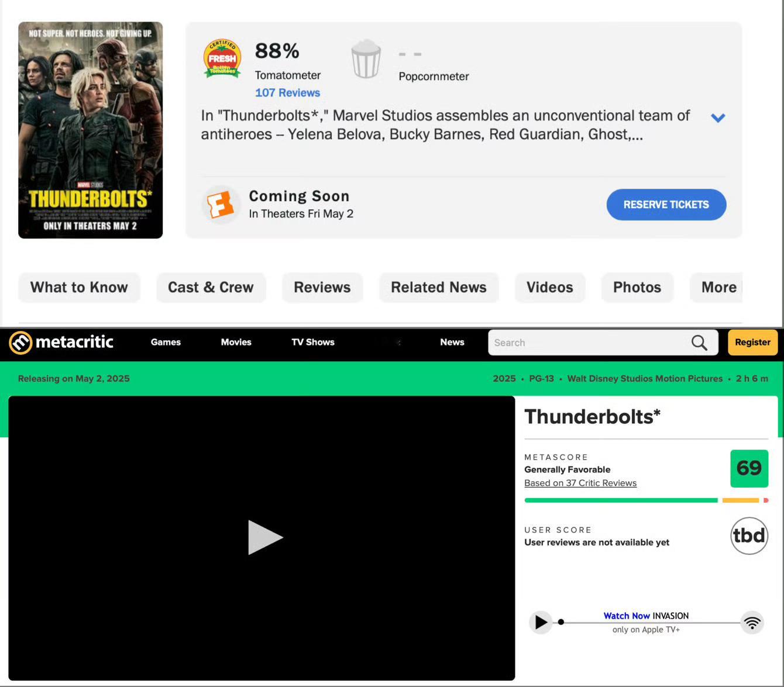Screen dimensions: 784x687
Task: Click the Tomatometer label
Action: click(x=288, y=75)
